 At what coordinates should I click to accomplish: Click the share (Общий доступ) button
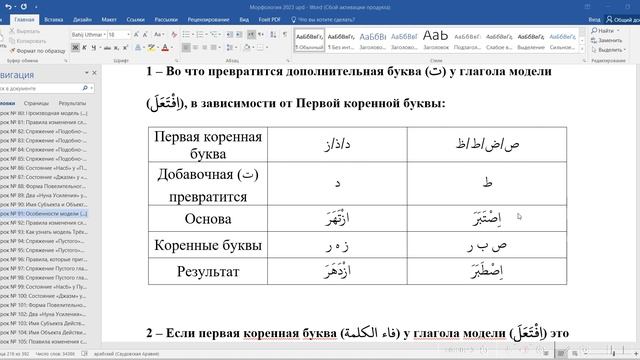coord(623,19)
